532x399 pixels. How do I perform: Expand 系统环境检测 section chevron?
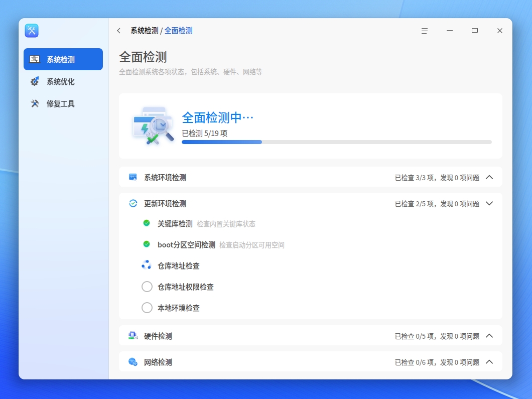point(489,177)
